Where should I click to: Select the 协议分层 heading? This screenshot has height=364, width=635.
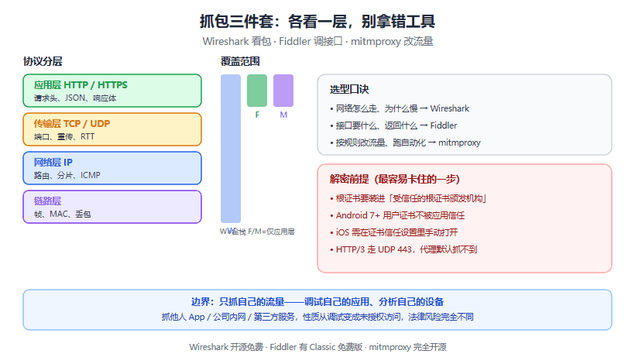click(x=43, y=61)
